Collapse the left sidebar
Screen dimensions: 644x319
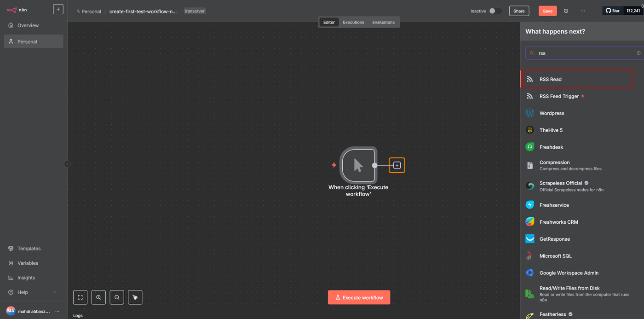coord(67,164)
